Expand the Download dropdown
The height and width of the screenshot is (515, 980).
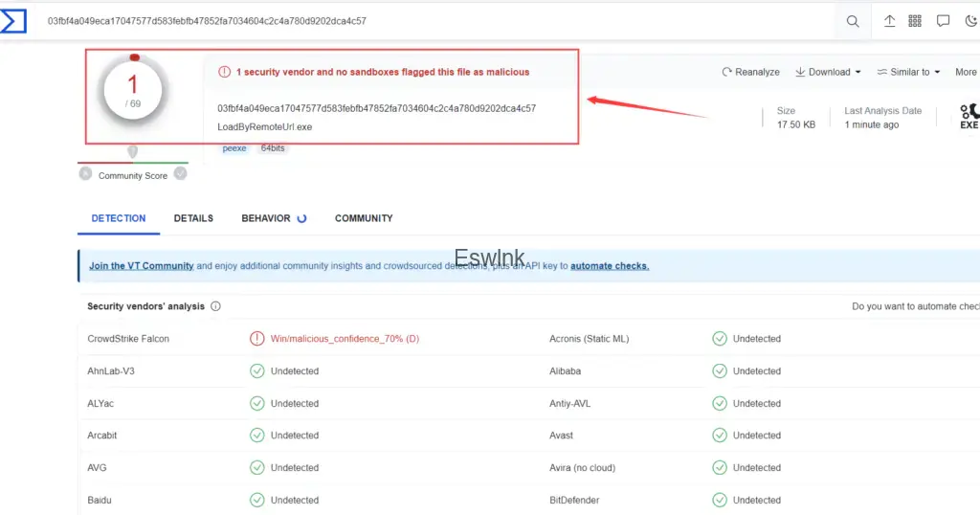point(828,72)
